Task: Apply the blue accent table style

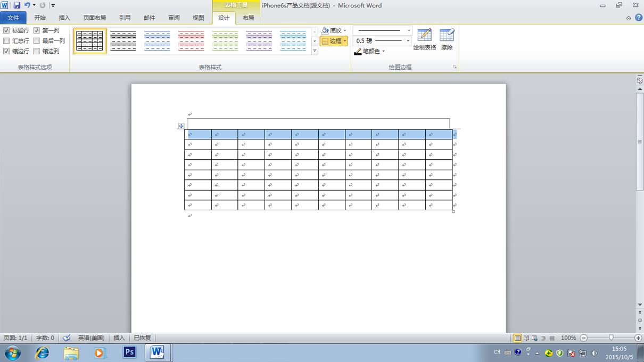Action: tap(158, 41)
